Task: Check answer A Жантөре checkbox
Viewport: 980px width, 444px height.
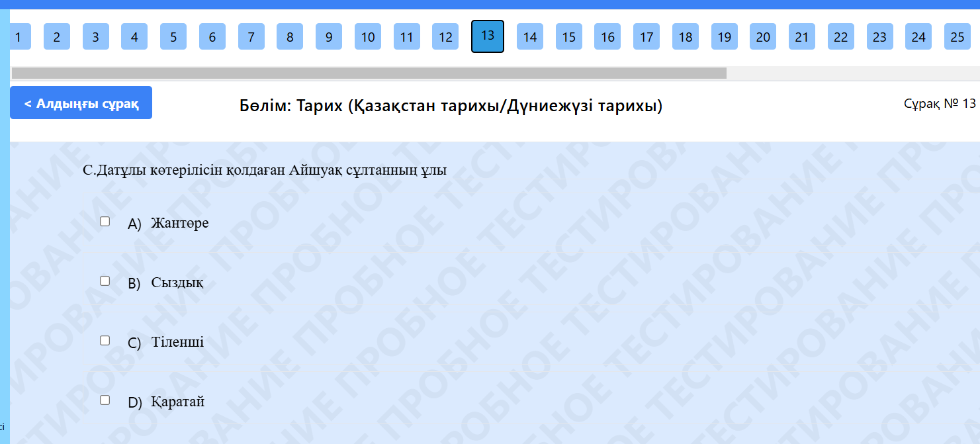Action: 105,222
